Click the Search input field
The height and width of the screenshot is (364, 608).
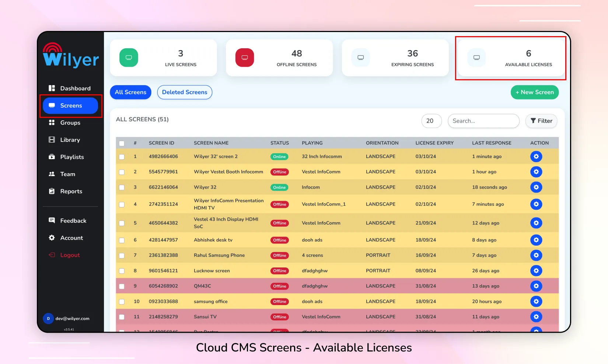pyautogui.click(x=483, y=121)
